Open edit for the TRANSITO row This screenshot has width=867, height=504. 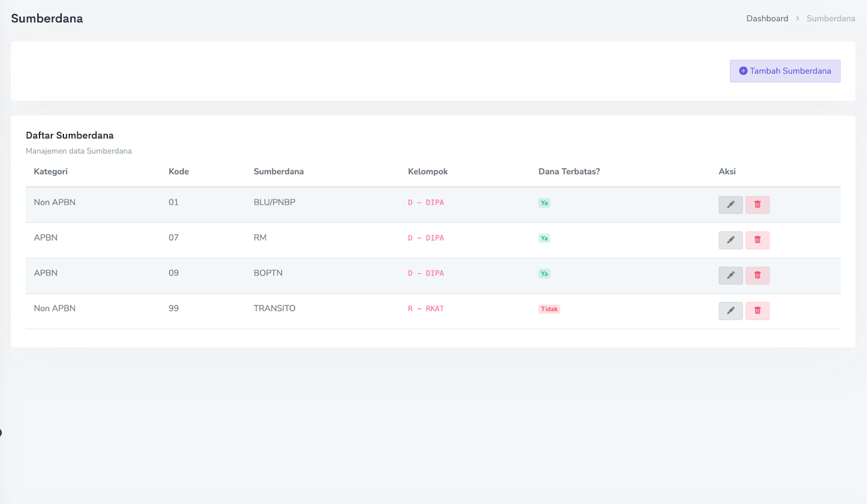coord(730,311)
